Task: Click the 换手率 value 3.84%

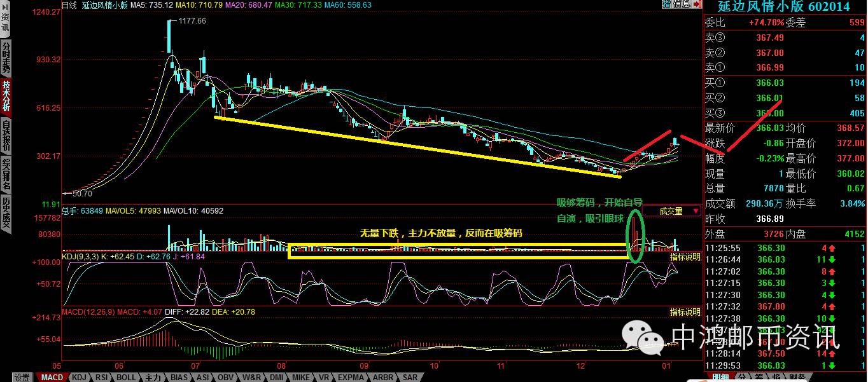Action: [852, 203]
